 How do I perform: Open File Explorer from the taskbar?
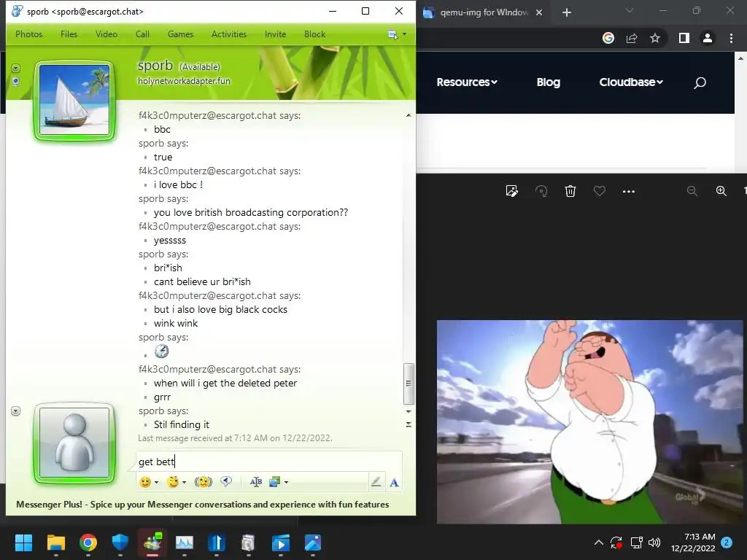[55, 542]
